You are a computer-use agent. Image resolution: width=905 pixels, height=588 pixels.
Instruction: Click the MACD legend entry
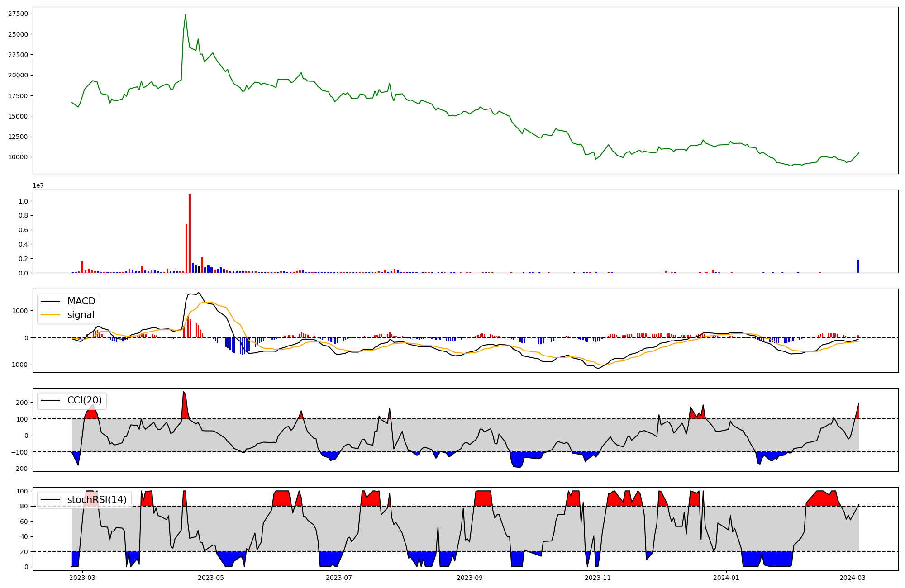click(81, 301)
